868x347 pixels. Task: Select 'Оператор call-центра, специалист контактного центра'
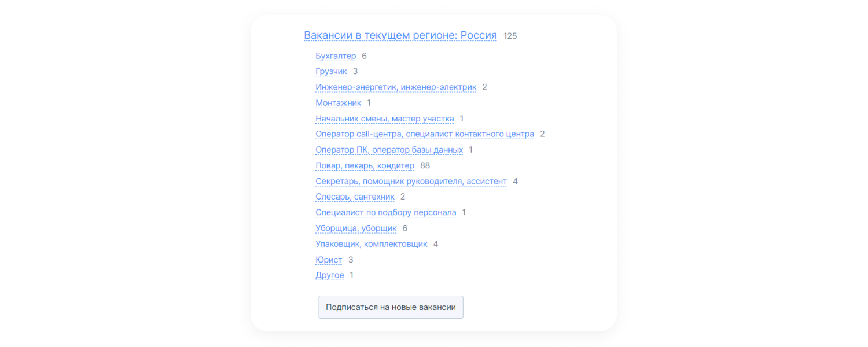click(x=424, y=134)
